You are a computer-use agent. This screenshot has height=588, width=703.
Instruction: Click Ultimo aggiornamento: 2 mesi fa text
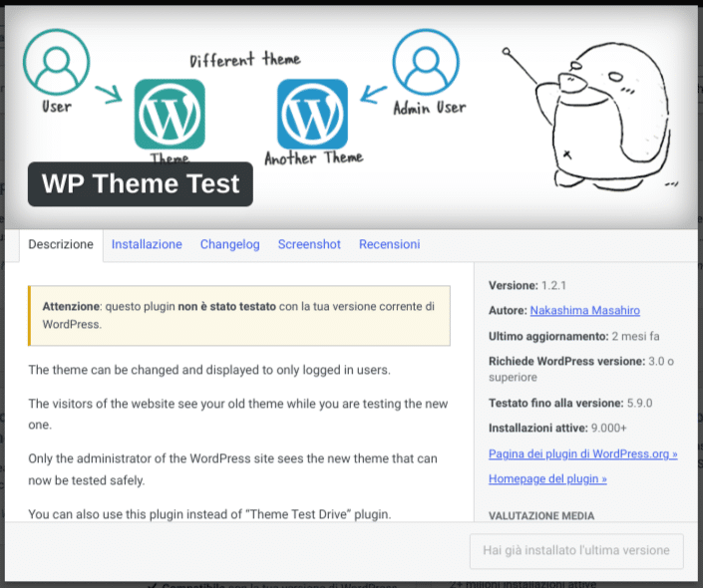574,336
